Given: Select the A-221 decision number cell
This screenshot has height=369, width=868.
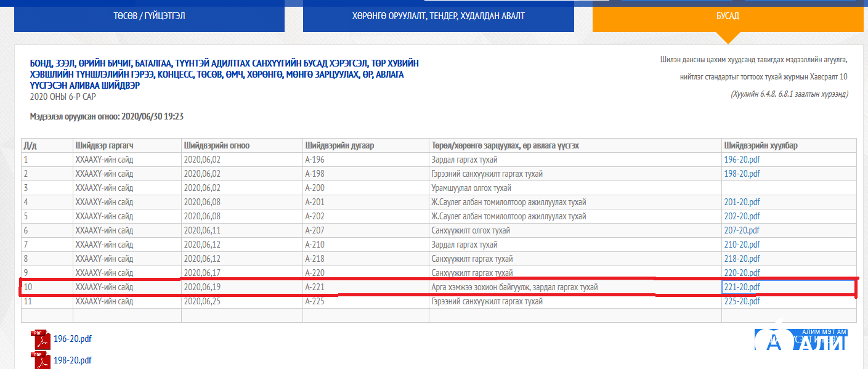Looking at the screenshot, I should tap(314, 288).
